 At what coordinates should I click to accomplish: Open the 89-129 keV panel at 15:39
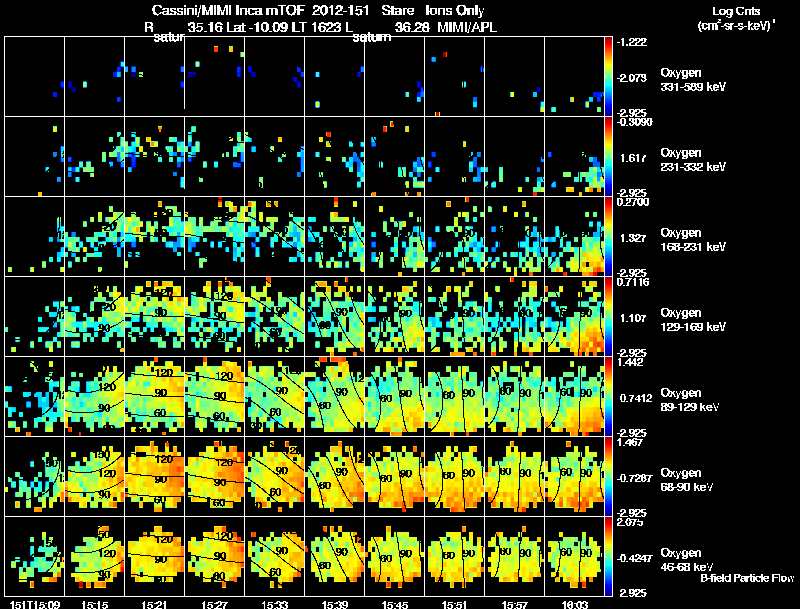335,396
